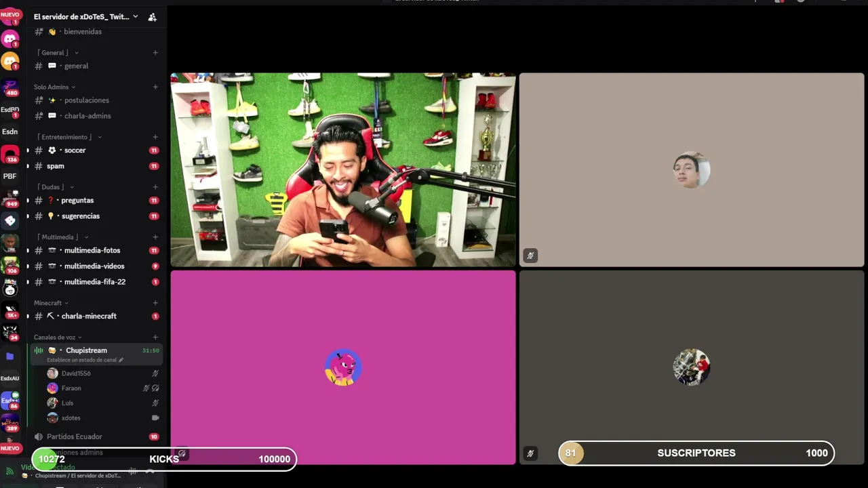
Task: Collapse the Entretenimiento category
Action: (68, 137)
